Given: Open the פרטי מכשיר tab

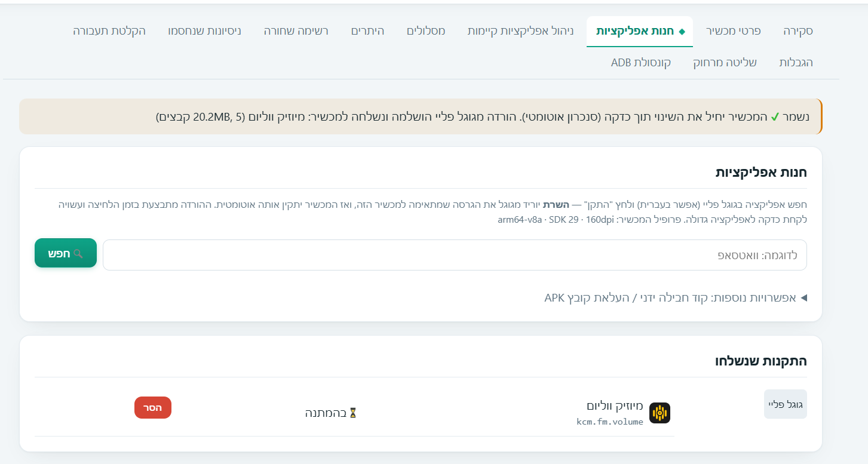Looking at the screenshot, I should pos(733,31).
